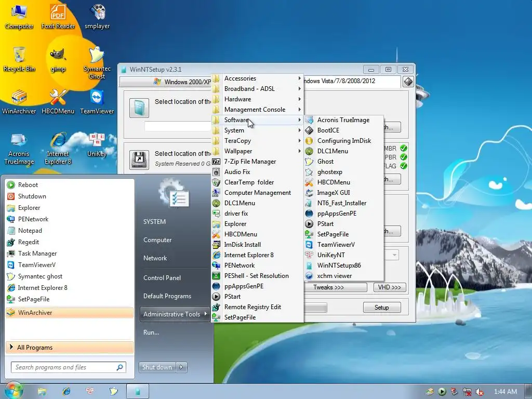The image size is (532, 399).
Task: Open Network in Start menu
Action: (x=155, y=258)
